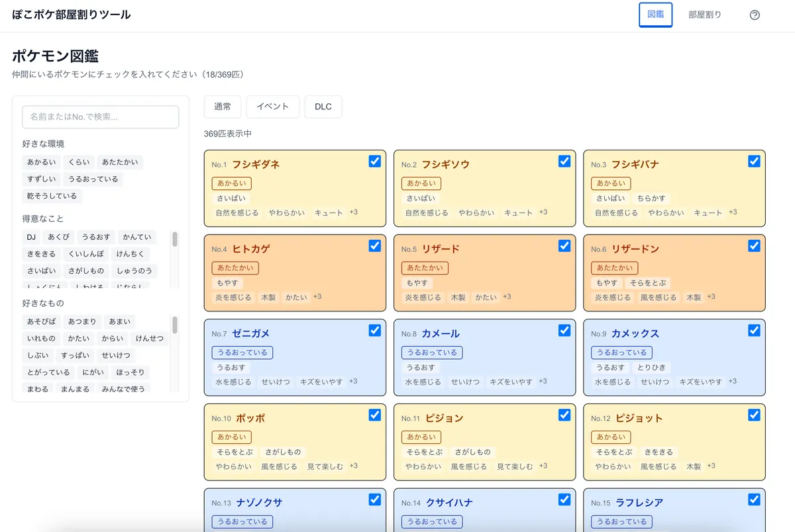
Task: Uncheck the ピジョン checkbox
Action: click(564, 415)
